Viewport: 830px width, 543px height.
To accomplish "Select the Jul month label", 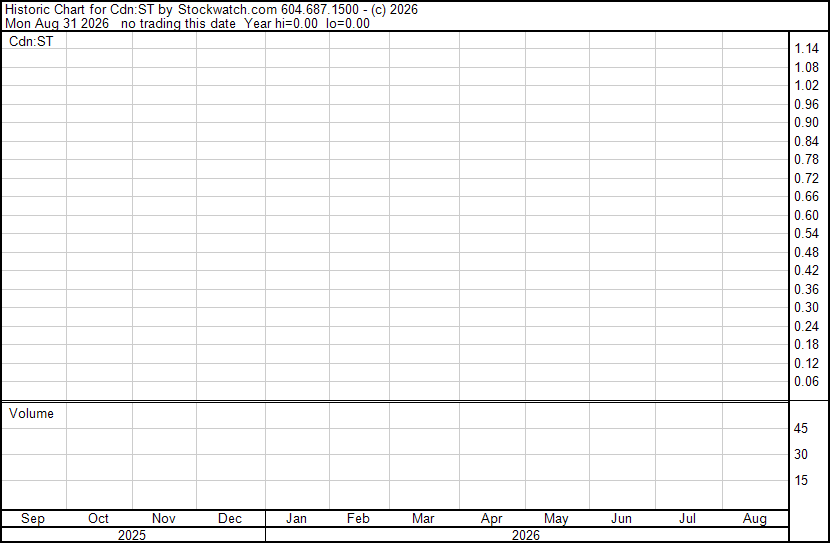I will pyautogui.click(x=688, y=519).
